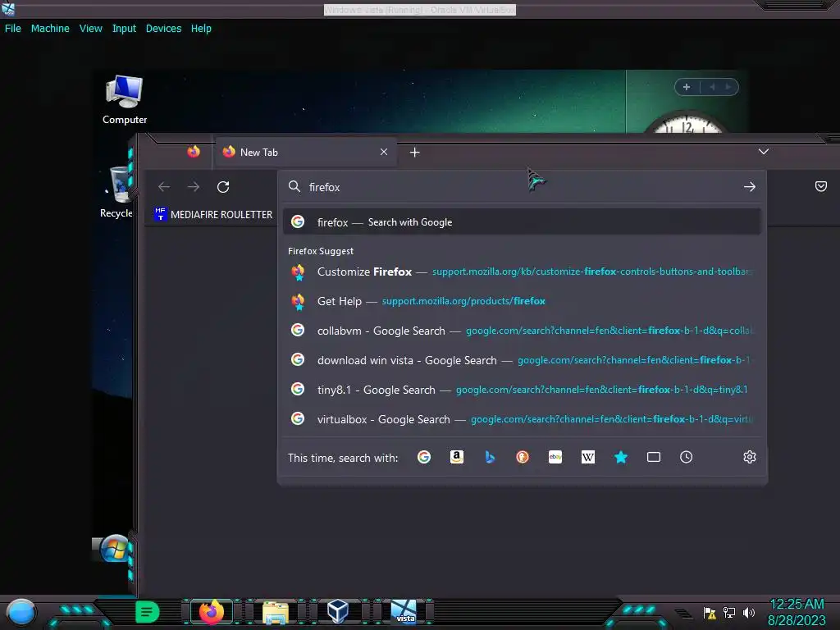
Task: Open the Customize Firefox suggestion
Action: click(x=523, y=272)
